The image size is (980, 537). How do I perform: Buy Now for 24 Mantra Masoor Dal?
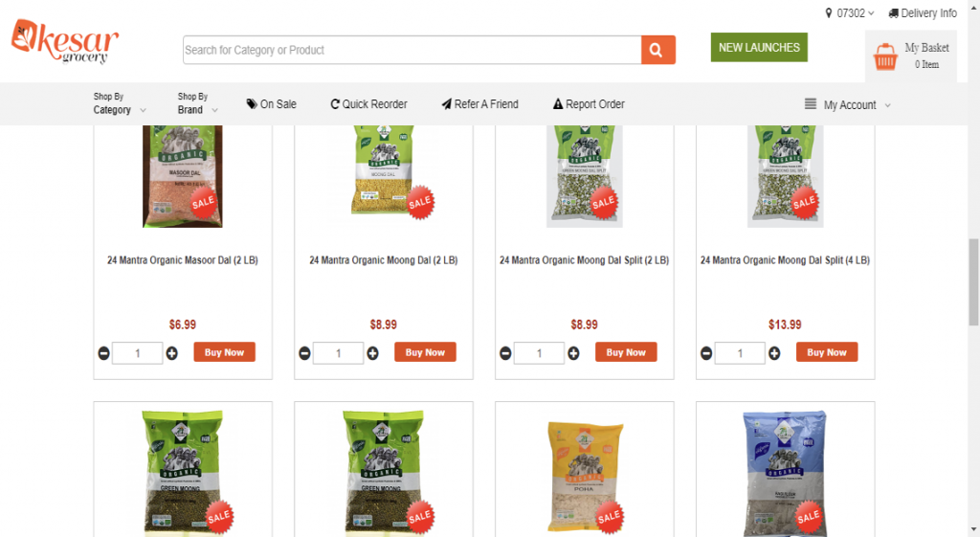pos(224,352)
